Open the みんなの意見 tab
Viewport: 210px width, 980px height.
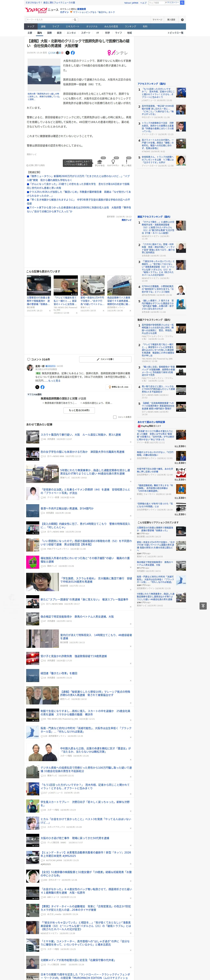pos(111,27)
